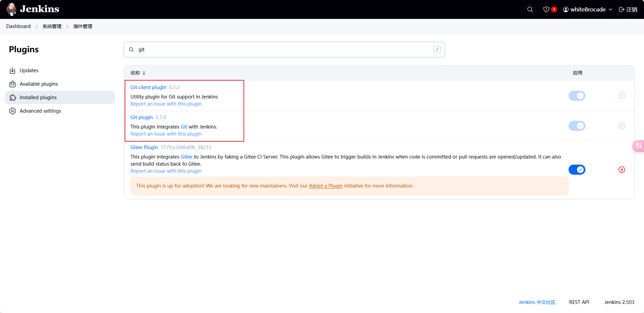Open the header search icon
Image resolution: width=644 pixels, height=313 pixels.
[530, 9]
